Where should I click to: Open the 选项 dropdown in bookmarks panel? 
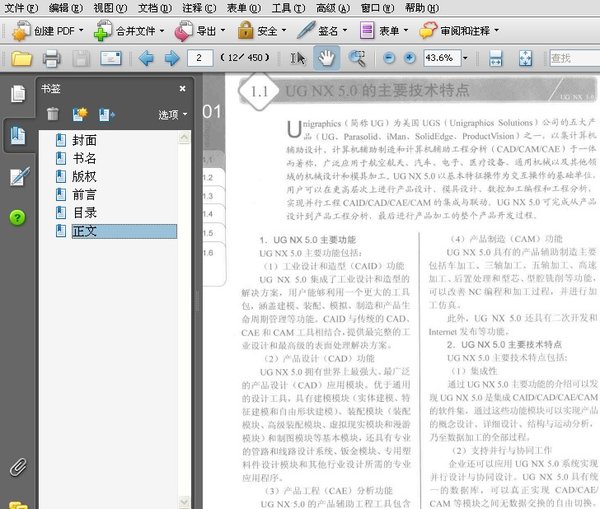click(x=171, y=115)
